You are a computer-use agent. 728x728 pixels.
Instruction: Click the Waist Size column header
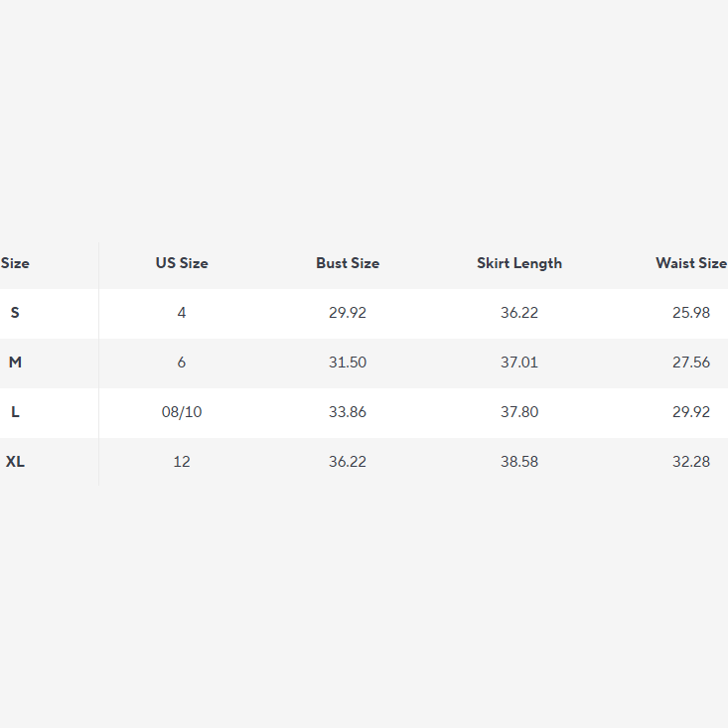690,263
